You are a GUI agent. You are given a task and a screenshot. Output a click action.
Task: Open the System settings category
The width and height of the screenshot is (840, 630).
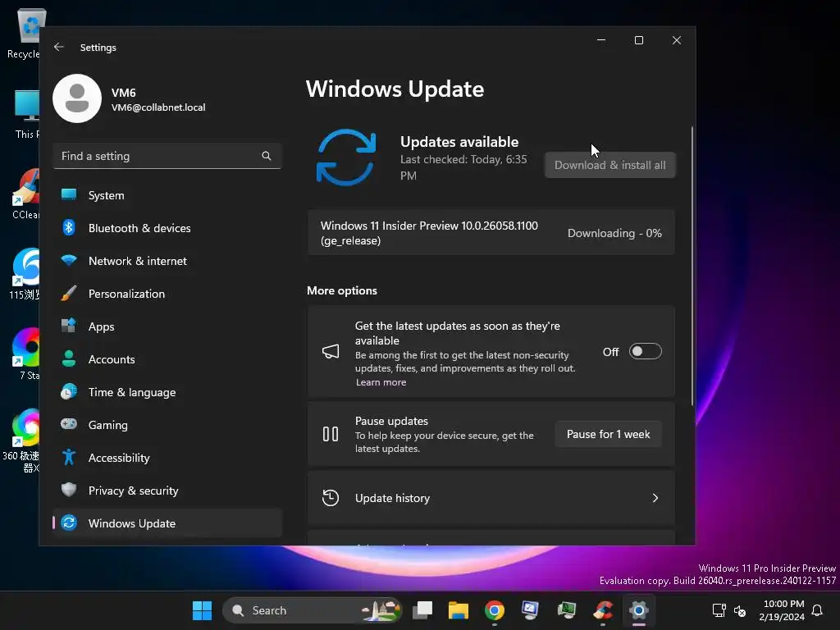click(x=167, y=195)
